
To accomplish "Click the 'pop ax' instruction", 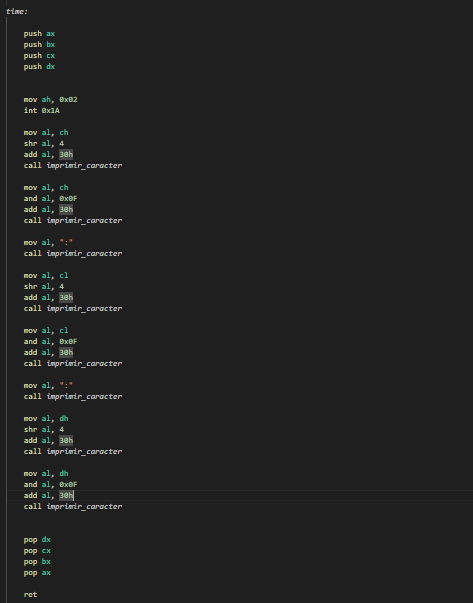I will tap(37, 573).
